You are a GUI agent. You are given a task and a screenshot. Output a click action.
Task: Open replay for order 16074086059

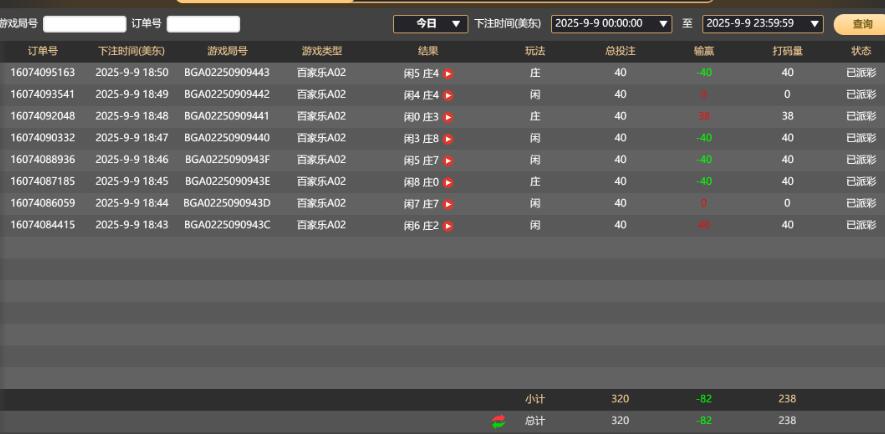(448, 204)
